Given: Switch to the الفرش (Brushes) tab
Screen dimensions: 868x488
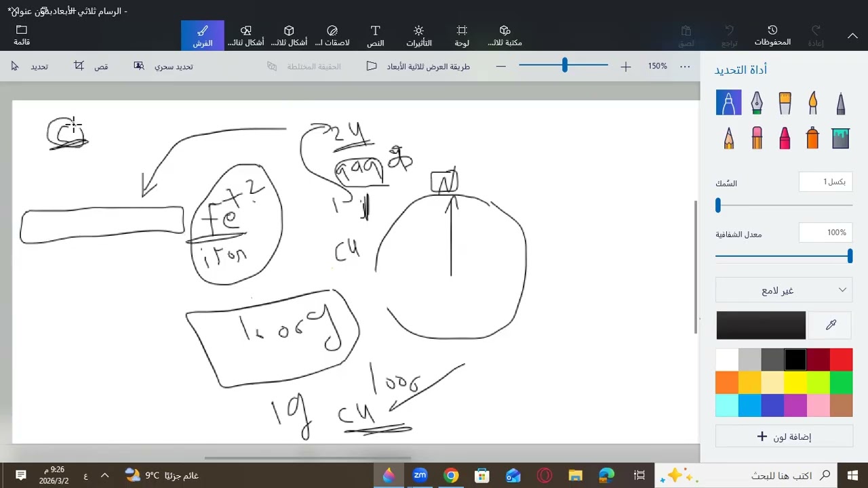Looking at the screenshot, I should [202, 36].
